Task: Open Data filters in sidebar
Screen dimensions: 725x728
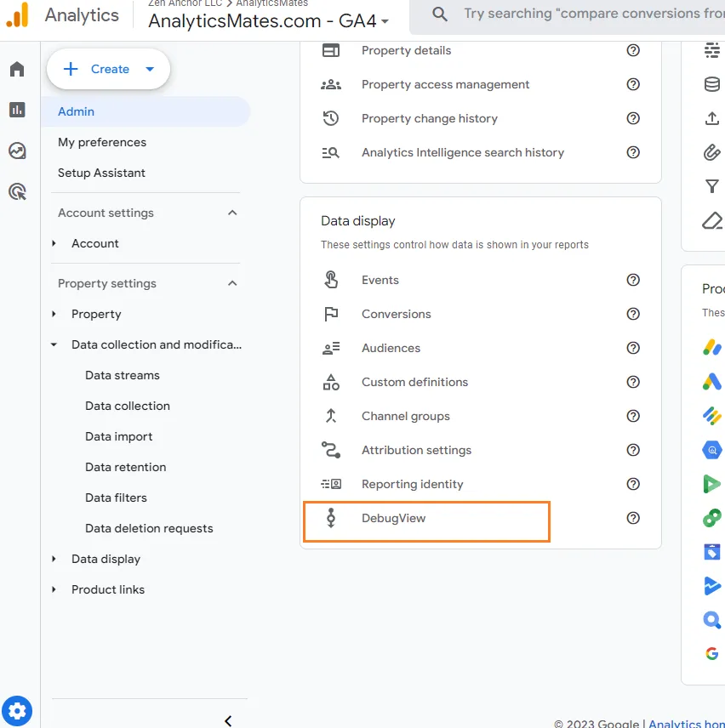Action: click(x=116, y=498)
